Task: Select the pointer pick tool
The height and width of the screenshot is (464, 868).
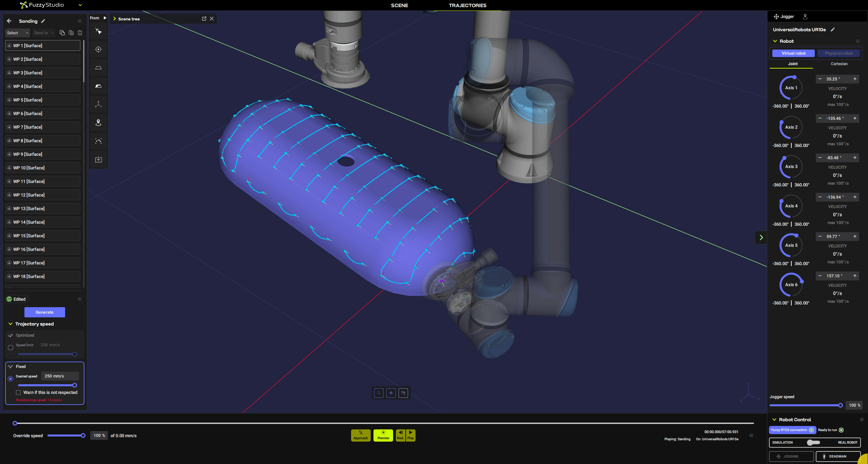Action: point(98,31)
